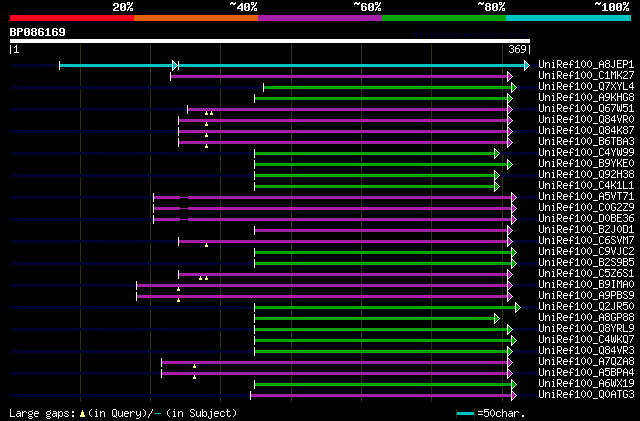
Task: Click the UniRef100_B9IMA0 entry
Action: click(586, 285)
